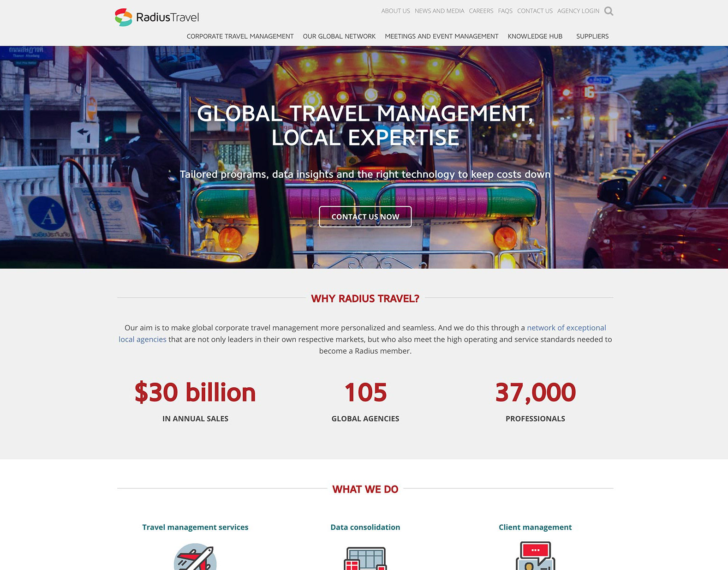Open Meetings and Event Management menu

[x=442, y=36]
